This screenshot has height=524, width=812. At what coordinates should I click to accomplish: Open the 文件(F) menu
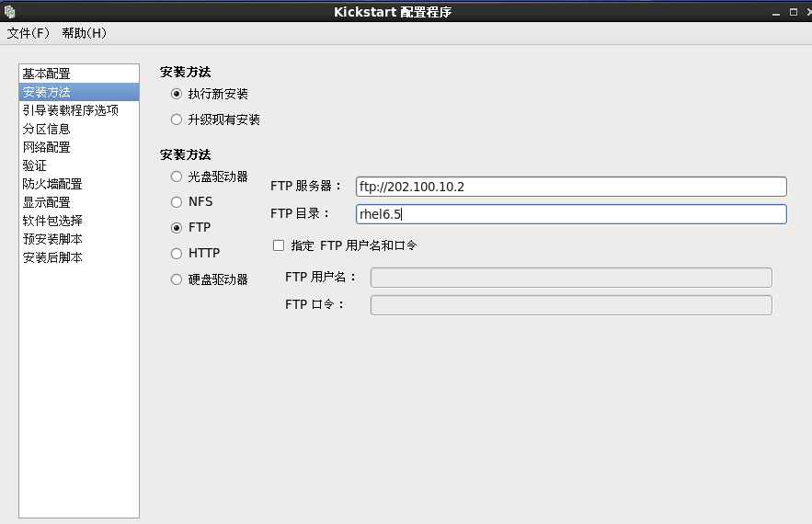(x=29, y=33)
